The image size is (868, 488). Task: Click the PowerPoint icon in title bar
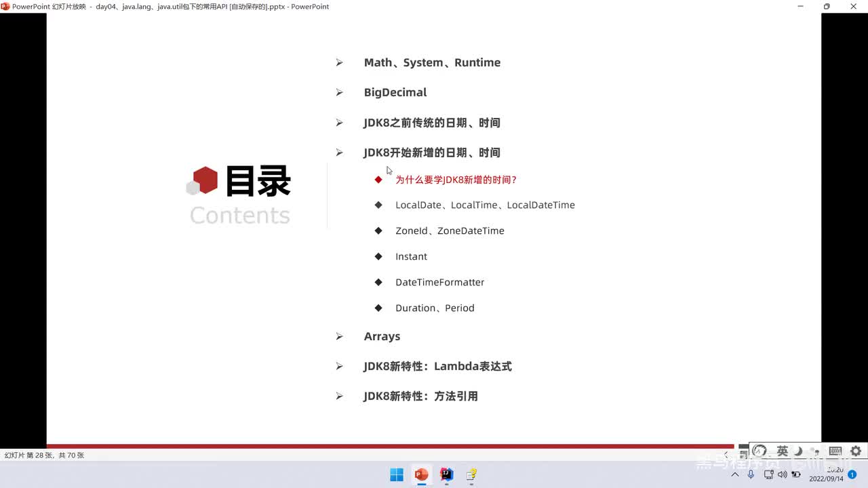tap(5, 6)
